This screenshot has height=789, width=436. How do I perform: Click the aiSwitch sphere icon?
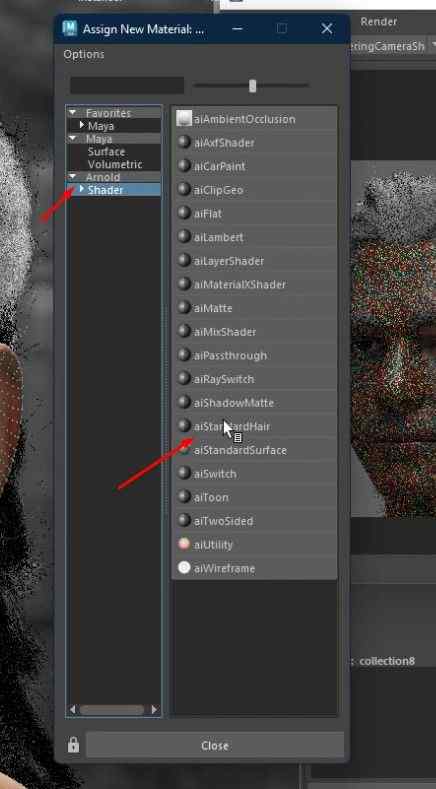(x=184, y=473)
